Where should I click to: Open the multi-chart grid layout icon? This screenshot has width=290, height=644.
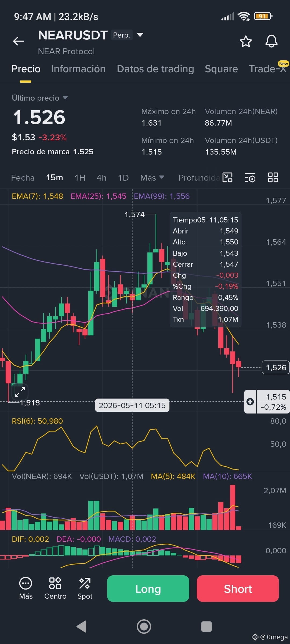pyautogui.click(x=273, y=177)
